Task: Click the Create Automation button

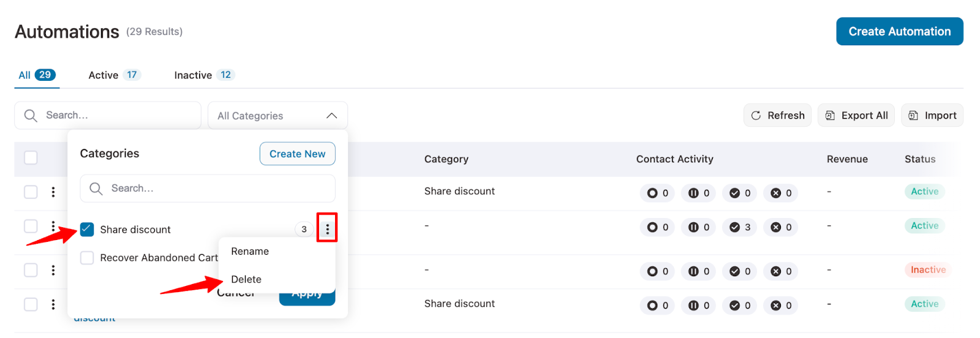Action: (899, 31)
